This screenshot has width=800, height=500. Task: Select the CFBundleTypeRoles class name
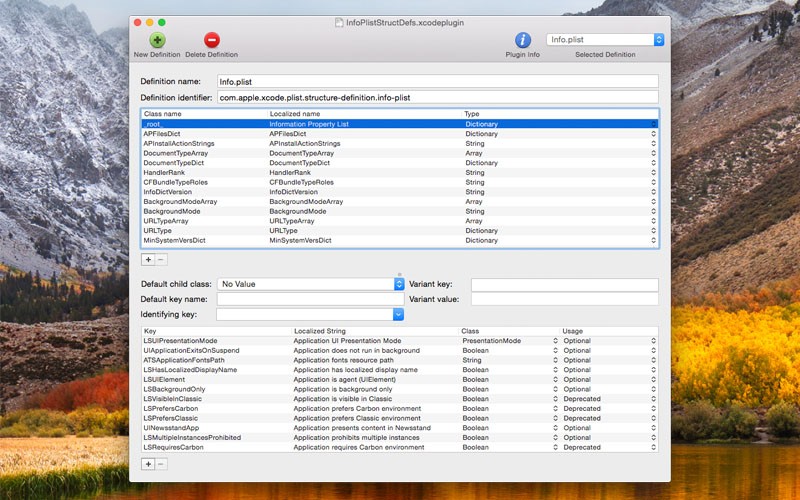[176, 182]
